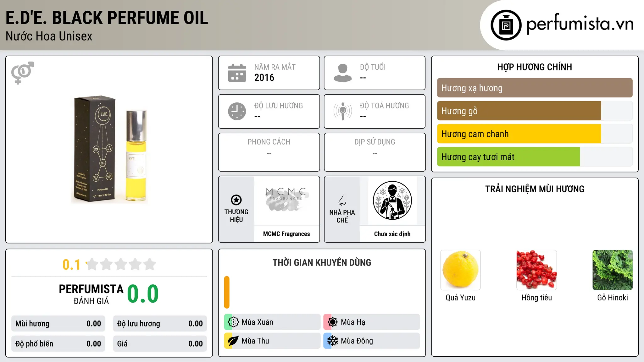This screenshot has height=362, width=644.
Task: Click the Mùi hương score row
Action: coord(58,324)
